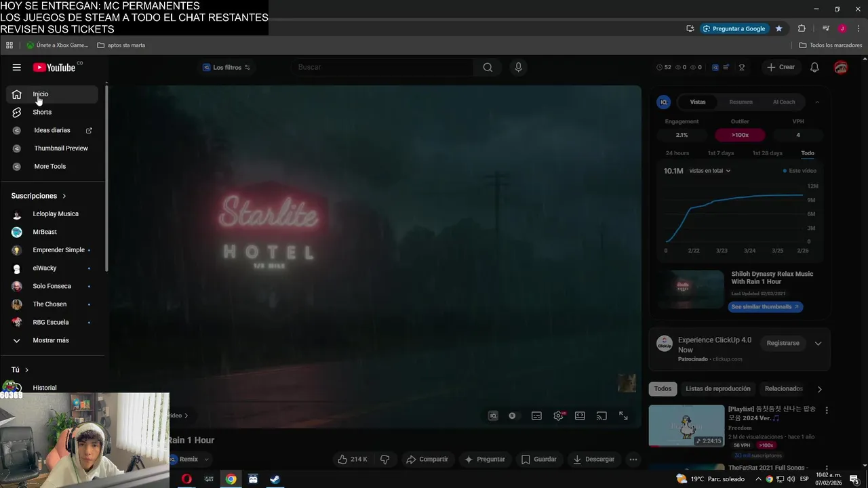Viewport: 868px width, 488px height.
Task: Toggle Este vídeo chart legend
Action: pos(800,171)
